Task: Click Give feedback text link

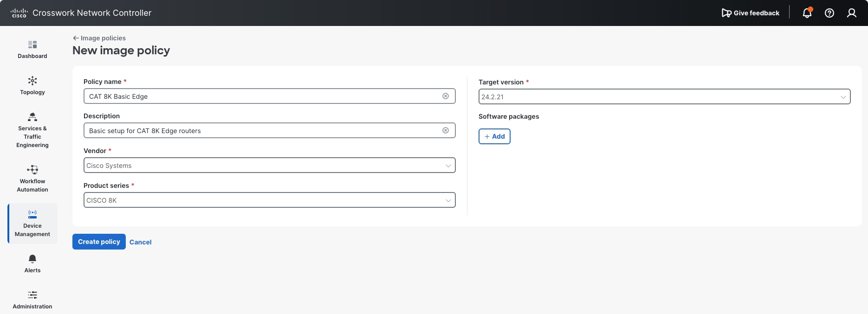Action: pyautogui.click(x=757, y=13)
